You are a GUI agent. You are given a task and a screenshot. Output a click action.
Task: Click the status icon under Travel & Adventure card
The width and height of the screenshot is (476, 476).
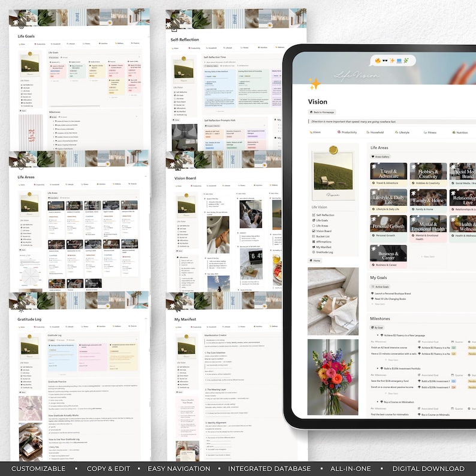373,183
